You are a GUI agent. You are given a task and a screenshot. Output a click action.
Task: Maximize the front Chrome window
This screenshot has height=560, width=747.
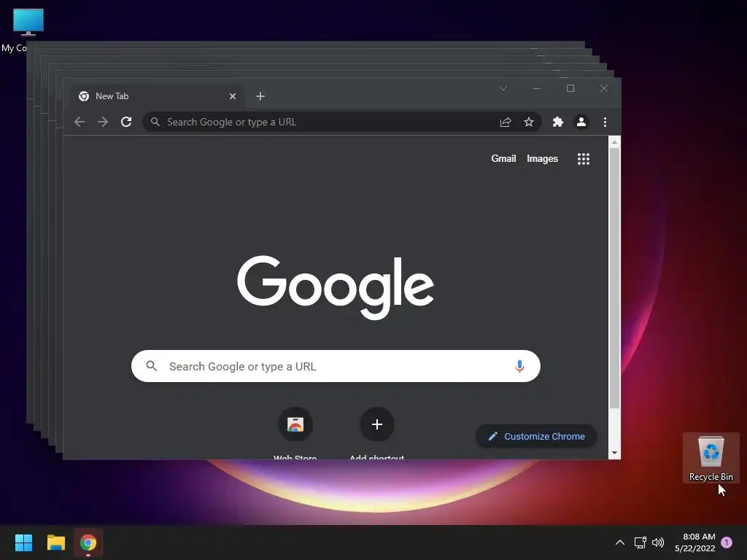(570, 88)
